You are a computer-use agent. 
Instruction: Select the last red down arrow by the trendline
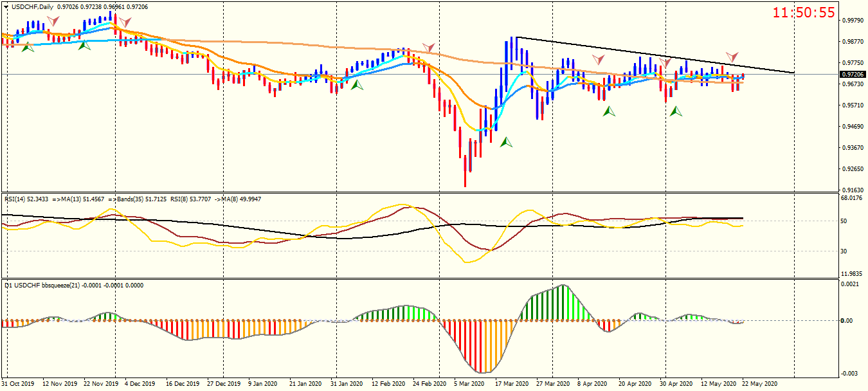point(732,57)
